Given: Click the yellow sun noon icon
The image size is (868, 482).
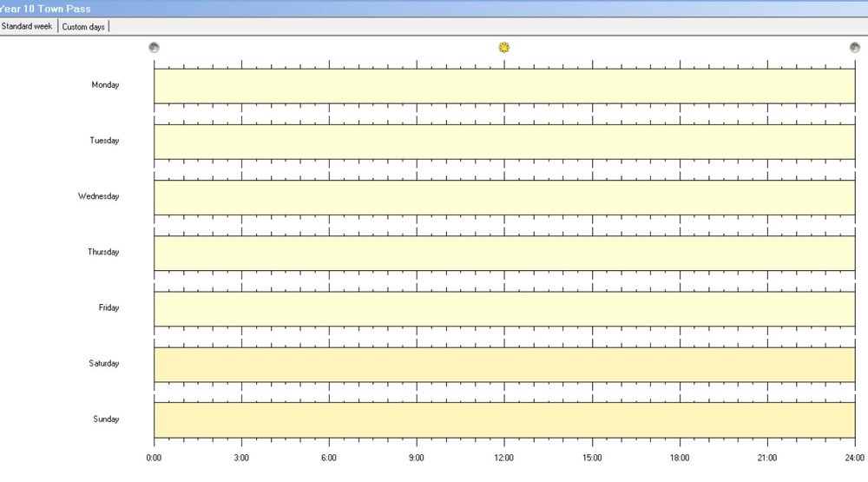Looking at the screenshot, I should 503,47.
